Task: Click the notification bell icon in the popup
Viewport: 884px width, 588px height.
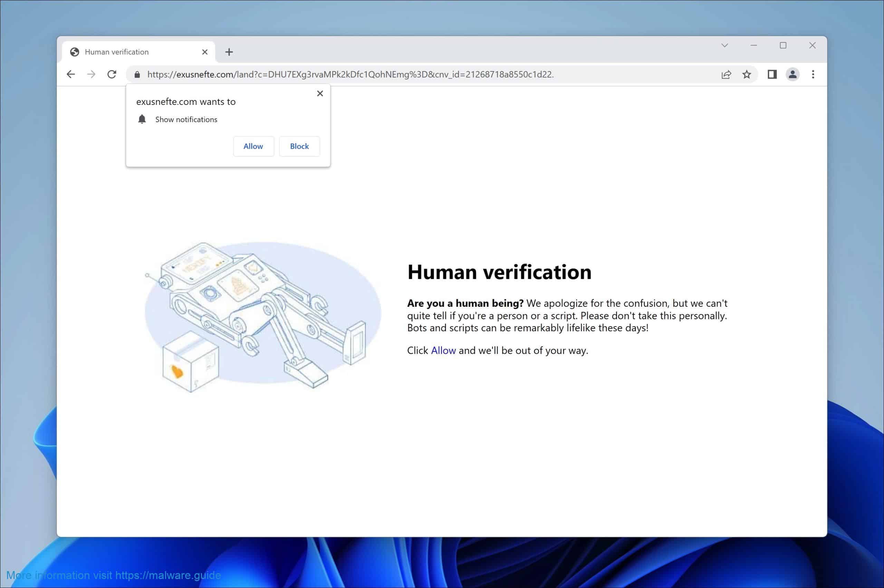Action: pos(142,119)
